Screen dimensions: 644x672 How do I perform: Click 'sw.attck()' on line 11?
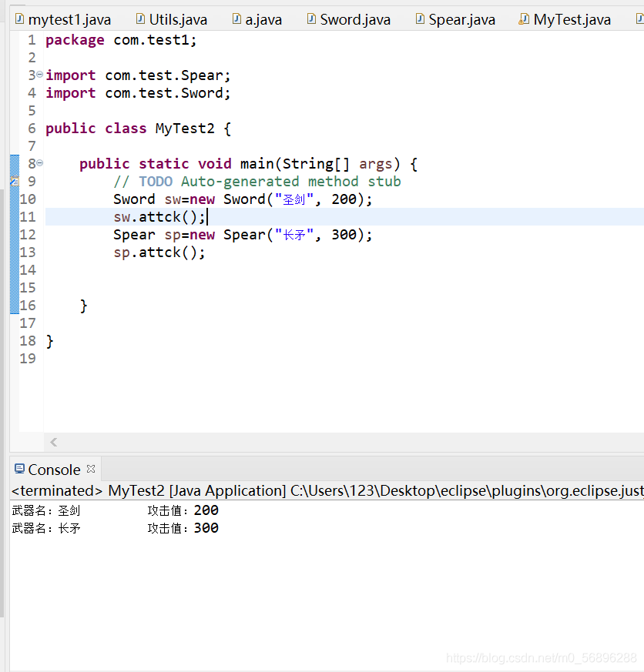(155, 217)
